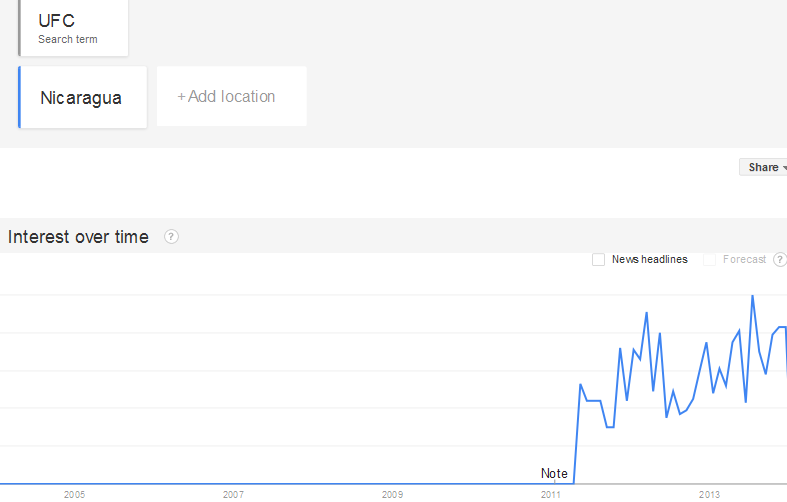Select the 2007 label on the time axis
Screen dimensions: 787x502
[x=233, y=494]
